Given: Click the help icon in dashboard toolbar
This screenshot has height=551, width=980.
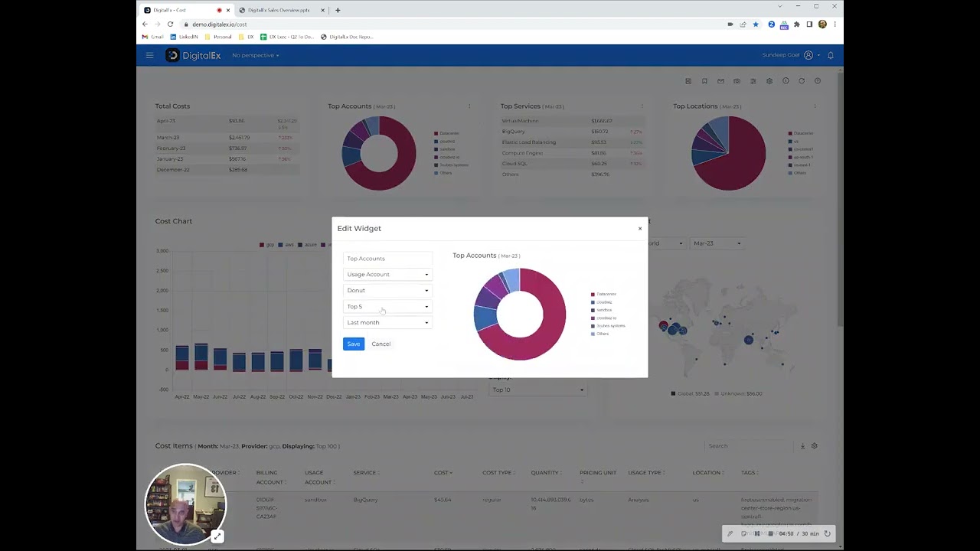Looking at the screenshot, I should click(x=818, y=81).
